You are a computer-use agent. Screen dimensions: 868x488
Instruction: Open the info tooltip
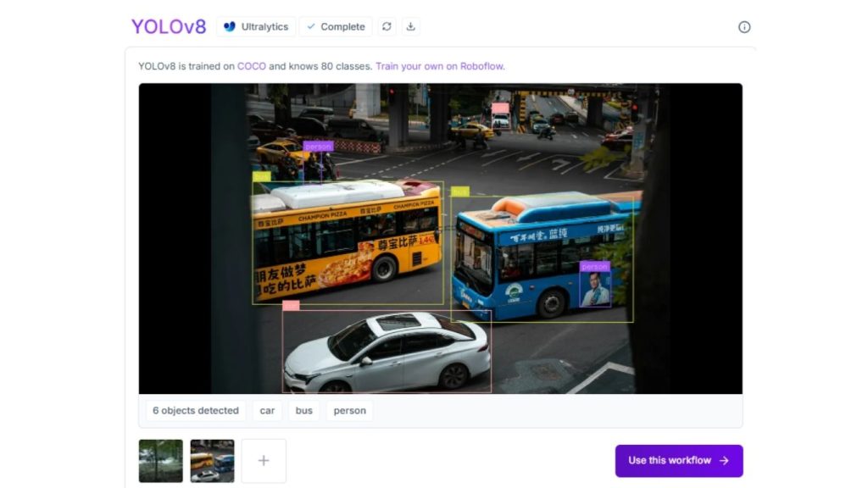[744, 26]
